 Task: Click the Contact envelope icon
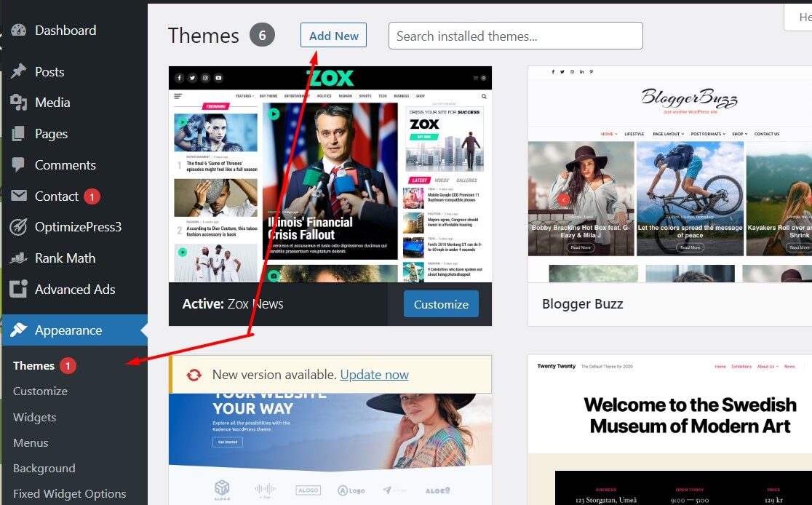coord(19,196)
